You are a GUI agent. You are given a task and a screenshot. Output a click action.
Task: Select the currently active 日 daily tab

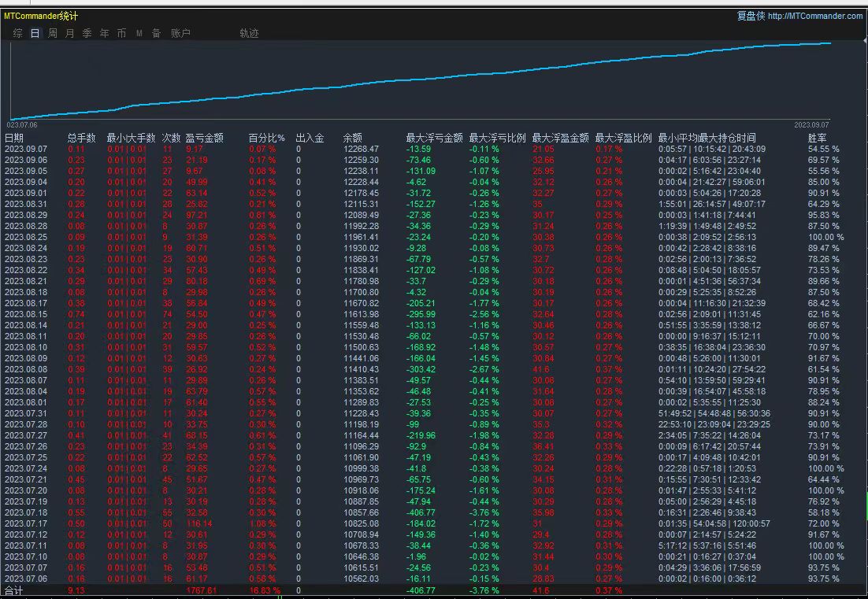34,33
